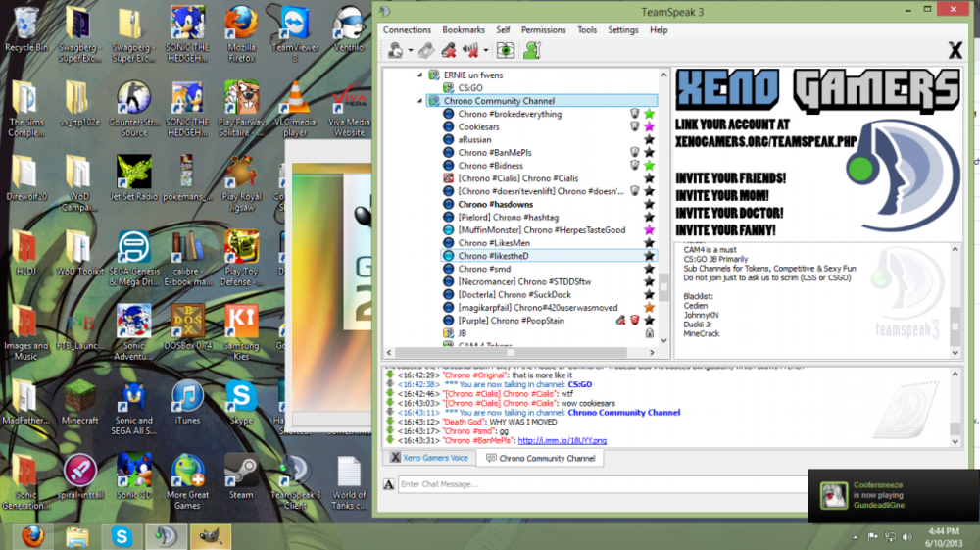Click the orange star badge on magikarpfail row
This screenshot has width=980, height=550.
[x=650, y=308]
